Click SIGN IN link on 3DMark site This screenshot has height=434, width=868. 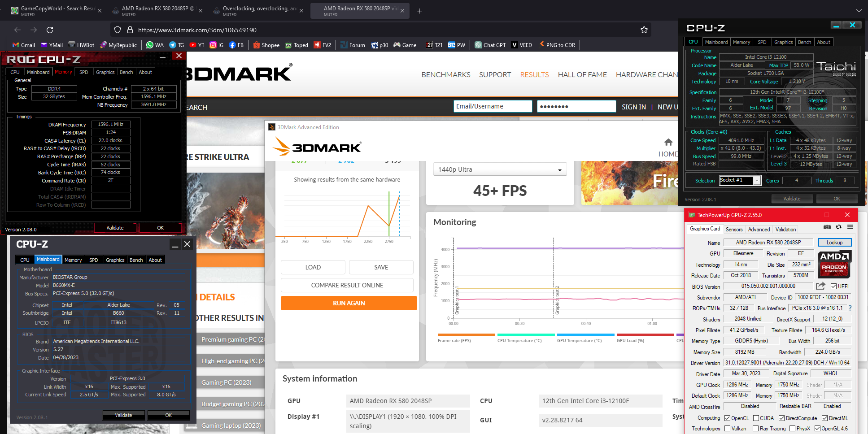[x=634, y=107]
